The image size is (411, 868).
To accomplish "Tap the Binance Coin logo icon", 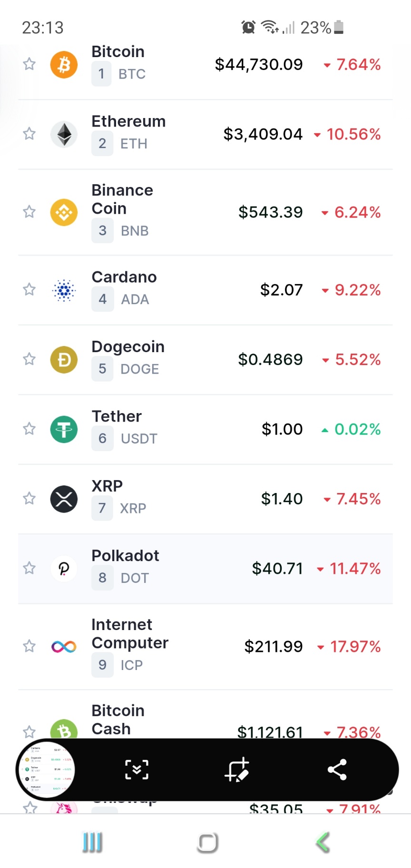I will [64, 212].
